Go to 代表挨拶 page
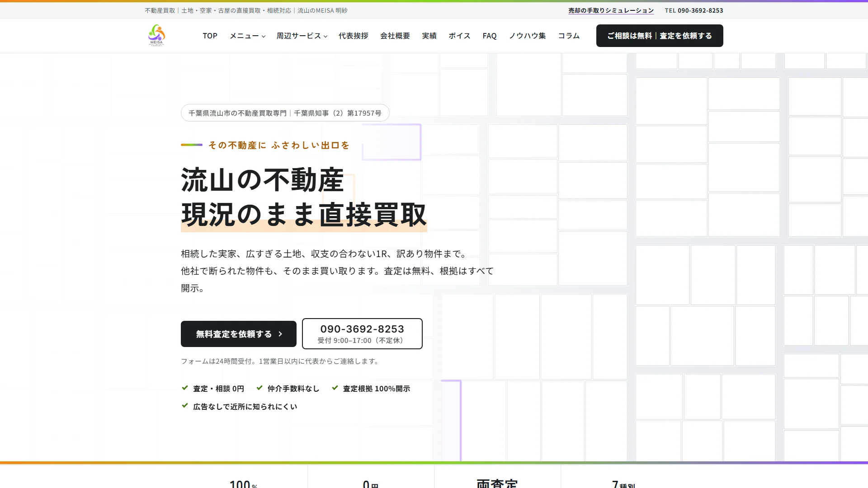 (353, 36)
